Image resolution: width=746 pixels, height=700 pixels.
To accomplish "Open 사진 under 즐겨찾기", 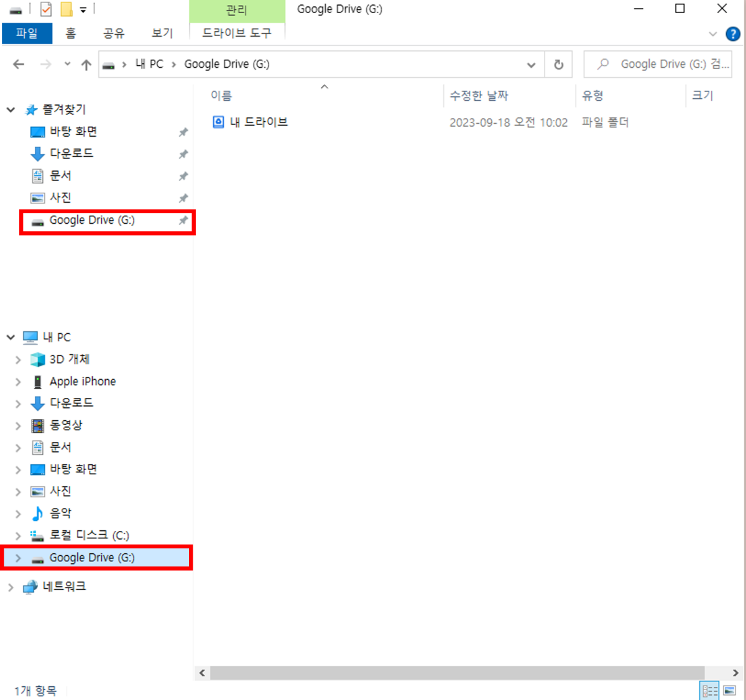I will (60, 198).
